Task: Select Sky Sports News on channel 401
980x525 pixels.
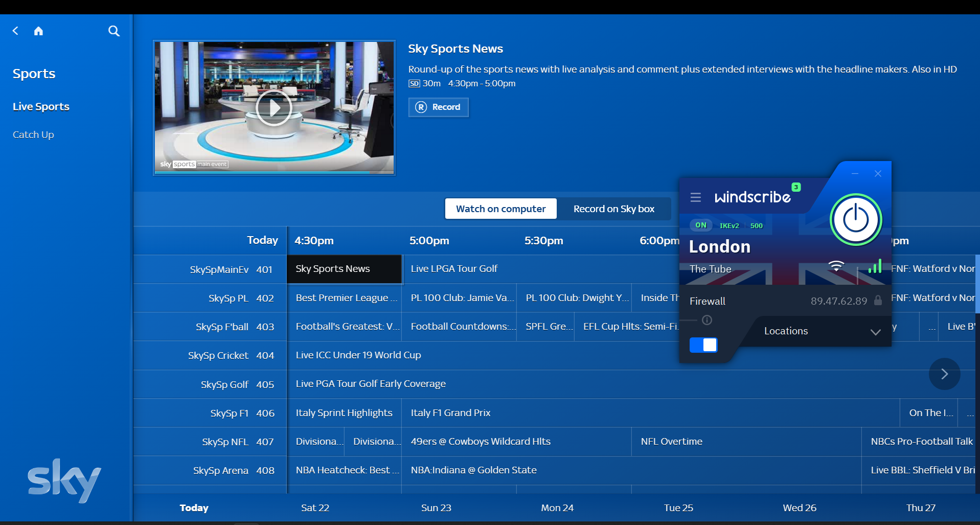Action: [x=344, y=269]
